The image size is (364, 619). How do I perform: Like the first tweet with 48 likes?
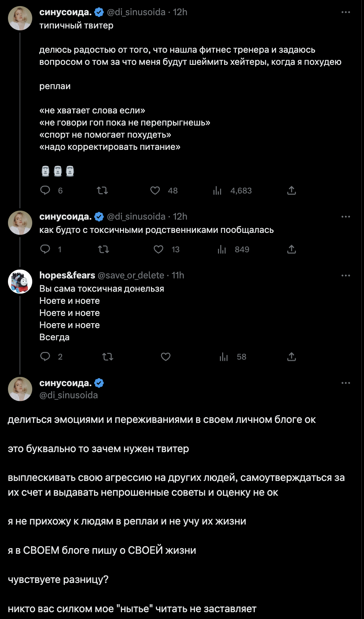[155, 190]
